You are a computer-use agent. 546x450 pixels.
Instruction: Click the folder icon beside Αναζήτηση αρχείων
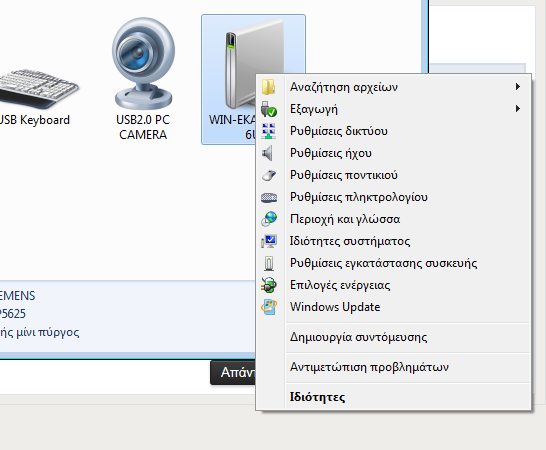268,87
